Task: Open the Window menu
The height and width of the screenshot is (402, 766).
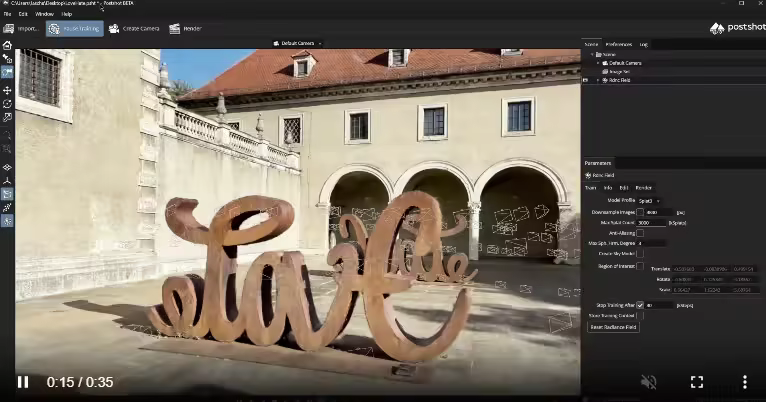Action: coord(44,14)
